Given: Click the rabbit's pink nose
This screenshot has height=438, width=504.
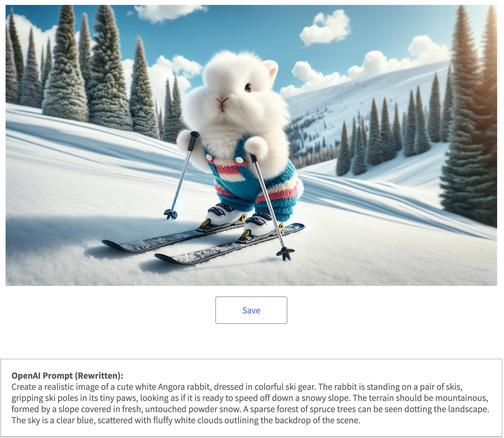Looking at the screenshot, I should (x=223, y=100).
